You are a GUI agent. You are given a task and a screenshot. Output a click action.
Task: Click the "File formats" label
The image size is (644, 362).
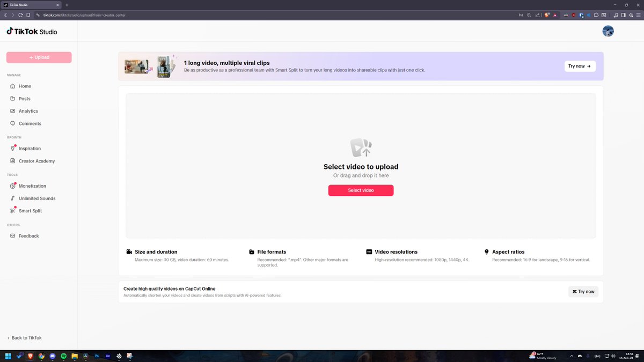pyautogui.click(x=272, y=252)
